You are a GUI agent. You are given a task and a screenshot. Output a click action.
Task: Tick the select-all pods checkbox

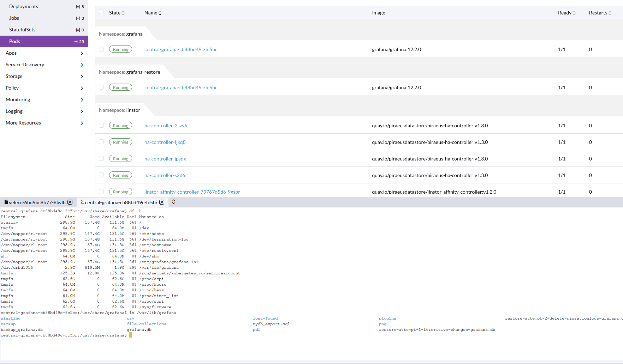click(x=101, y=12)
